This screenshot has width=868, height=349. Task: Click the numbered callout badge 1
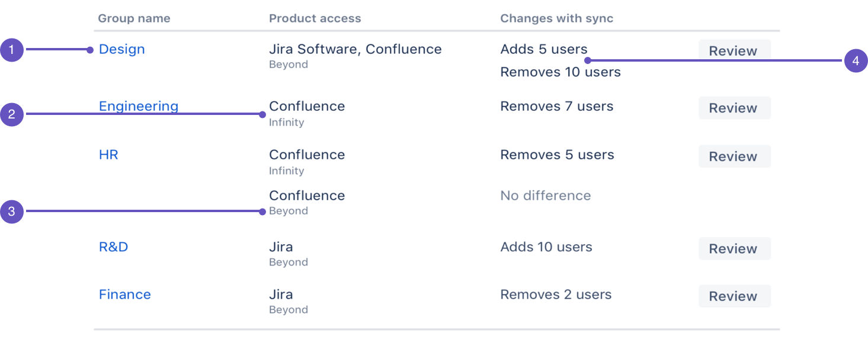[x=12, y=50]
